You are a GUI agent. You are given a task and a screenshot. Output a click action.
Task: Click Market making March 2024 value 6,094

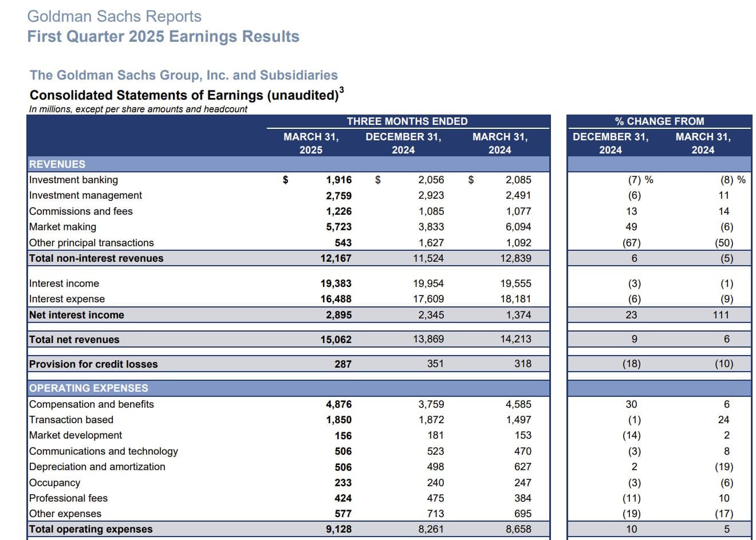[518, 227]
